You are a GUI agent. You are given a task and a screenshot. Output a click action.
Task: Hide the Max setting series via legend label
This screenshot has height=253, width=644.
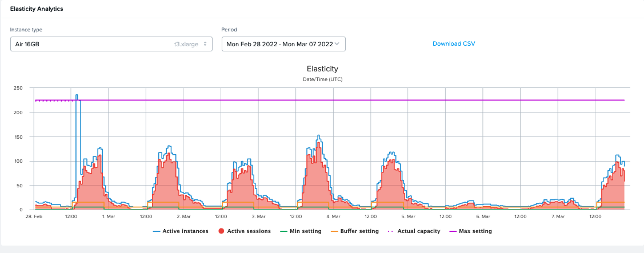pyautogui.click(x=474, y=231)
